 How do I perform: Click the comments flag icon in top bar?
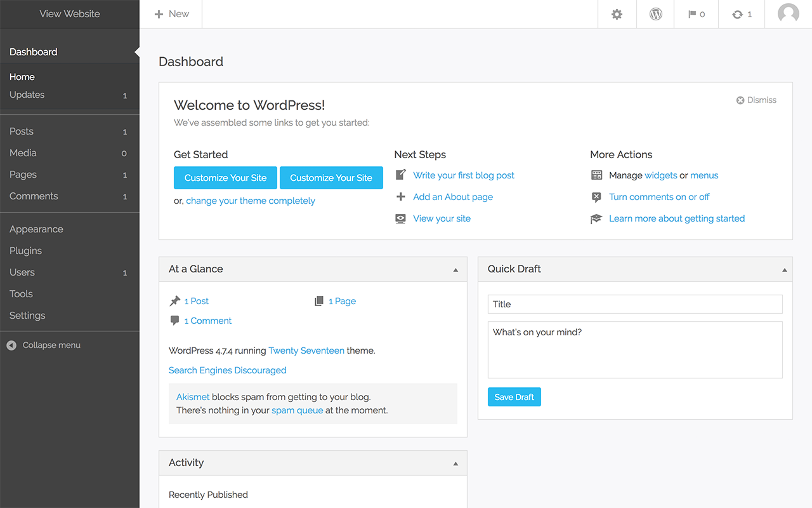[693, 14]
